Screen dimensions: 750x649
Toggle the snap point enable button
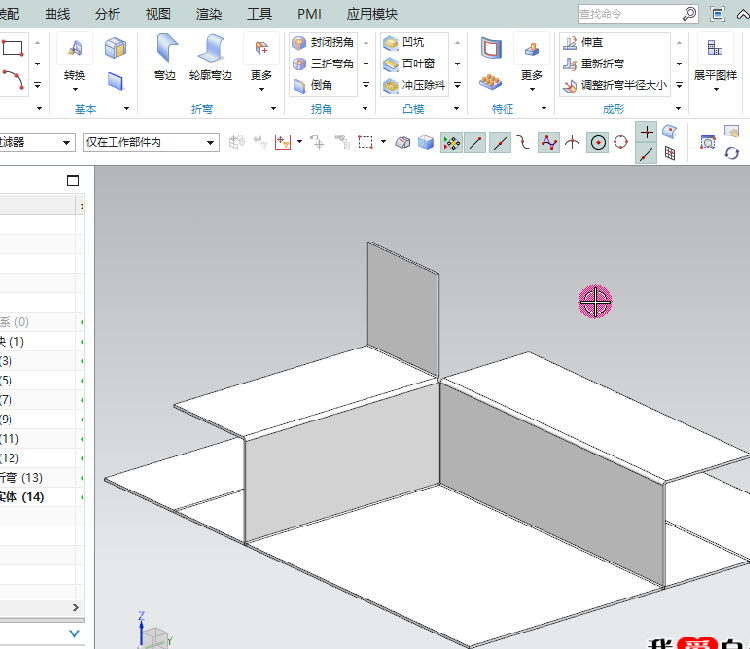click(x=451, y=143)
